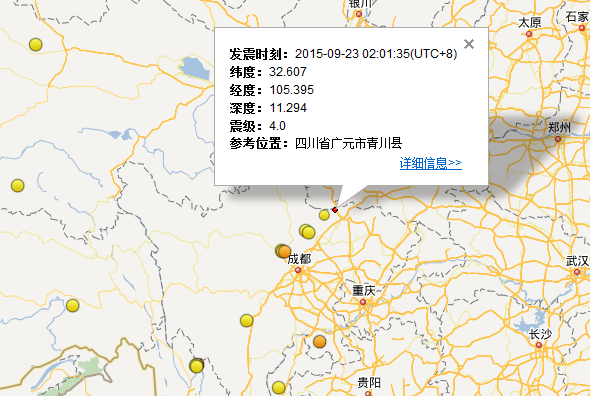This screenshot has height=396, width=590.
Task: Click the red epicenter dot below the popup
Action: (335, 210)
